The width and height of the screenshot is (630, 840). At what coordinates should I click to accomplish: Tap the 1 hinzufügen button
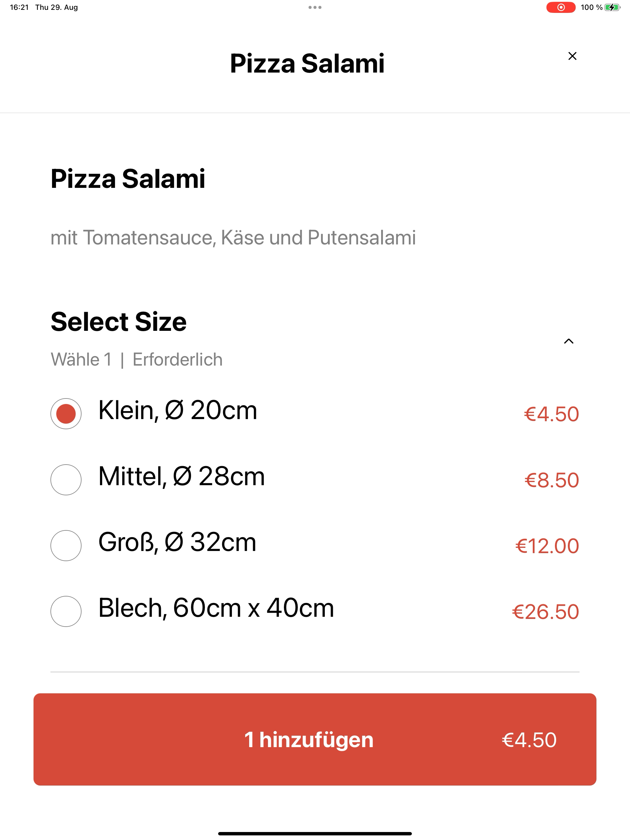coord(315,739)
